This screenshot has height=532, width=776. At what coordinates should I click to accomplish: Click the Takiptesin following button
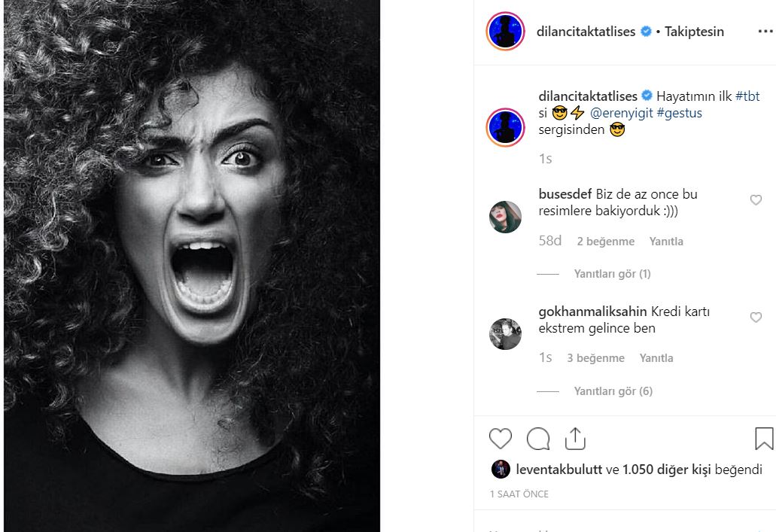pyautogui.click(x=694, y=32)
